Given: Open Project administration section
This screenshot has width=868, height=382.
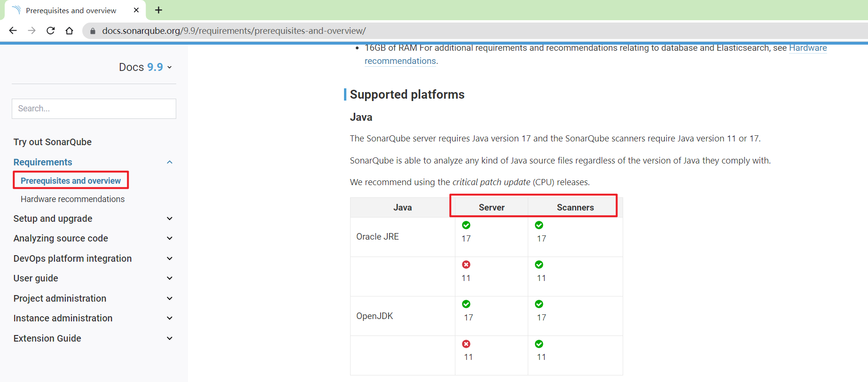Looking at the screenshot, I should [60, 298].
